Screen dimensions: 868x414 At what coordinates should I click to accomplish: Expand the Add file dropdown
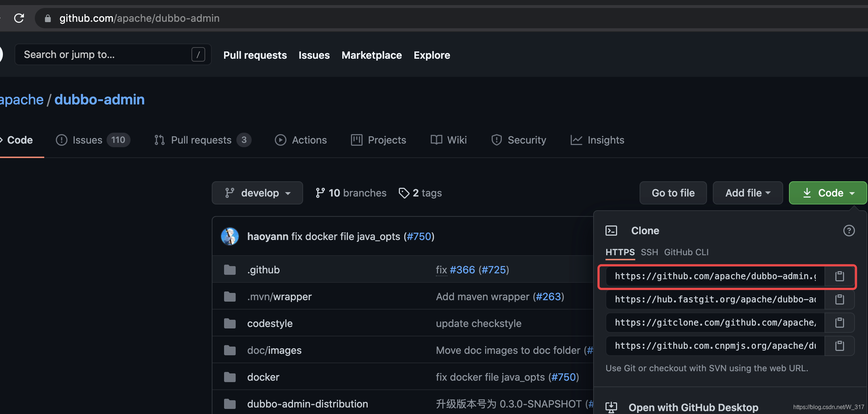[x=748, y=193]
